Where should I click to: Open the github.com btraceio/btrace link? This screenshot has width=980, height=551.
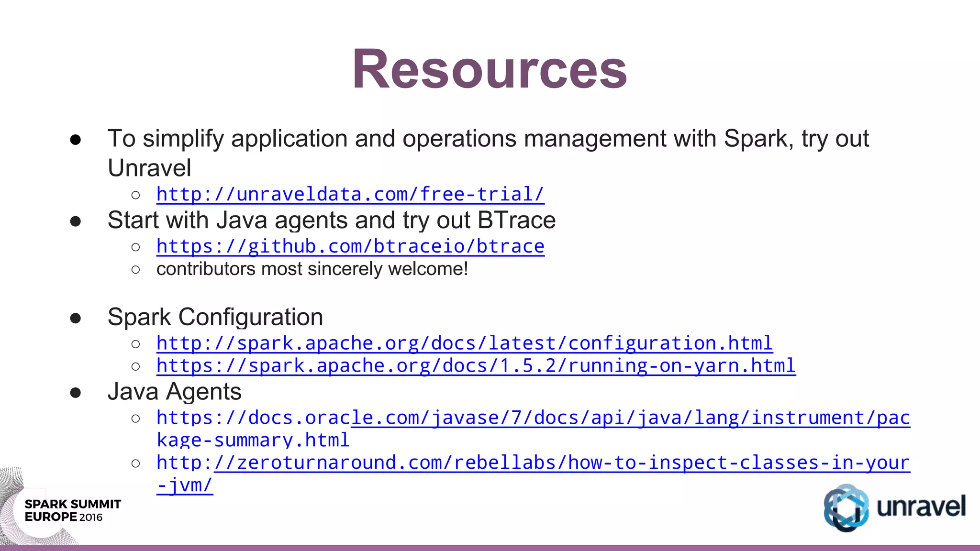[350, 246]
